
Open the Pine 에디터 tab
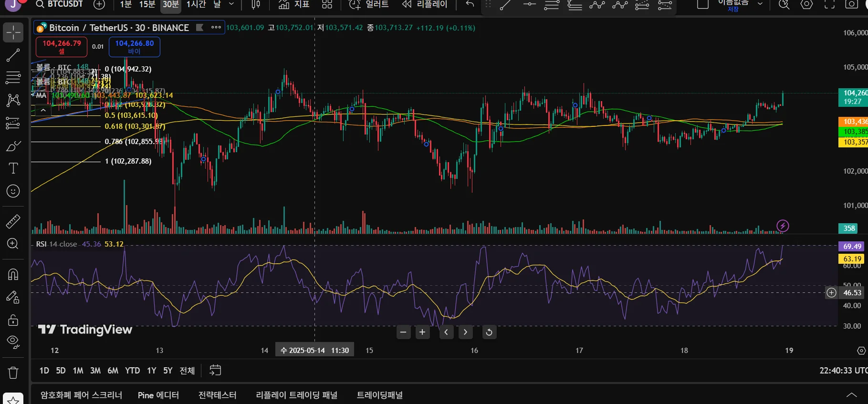(158, 395)
